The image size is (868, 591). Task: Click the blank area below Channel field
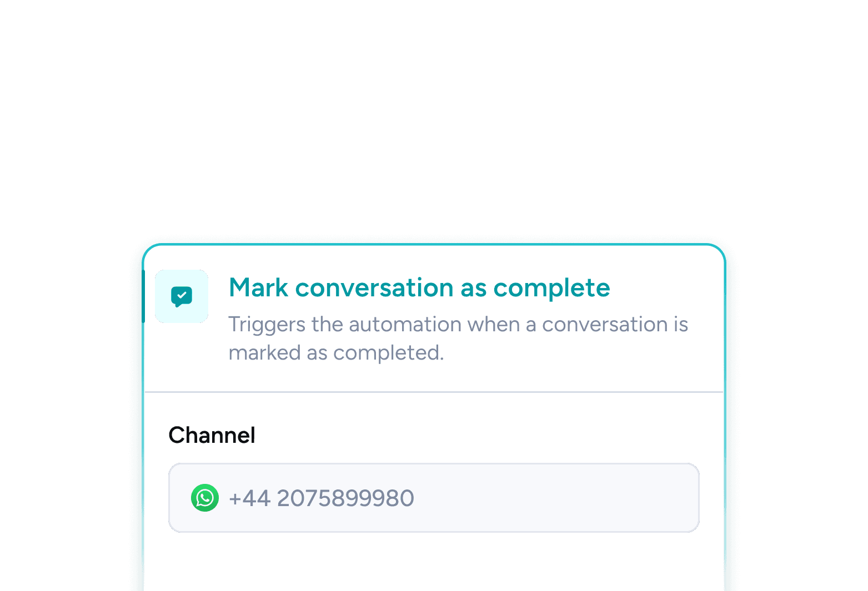tap(433, 562)
